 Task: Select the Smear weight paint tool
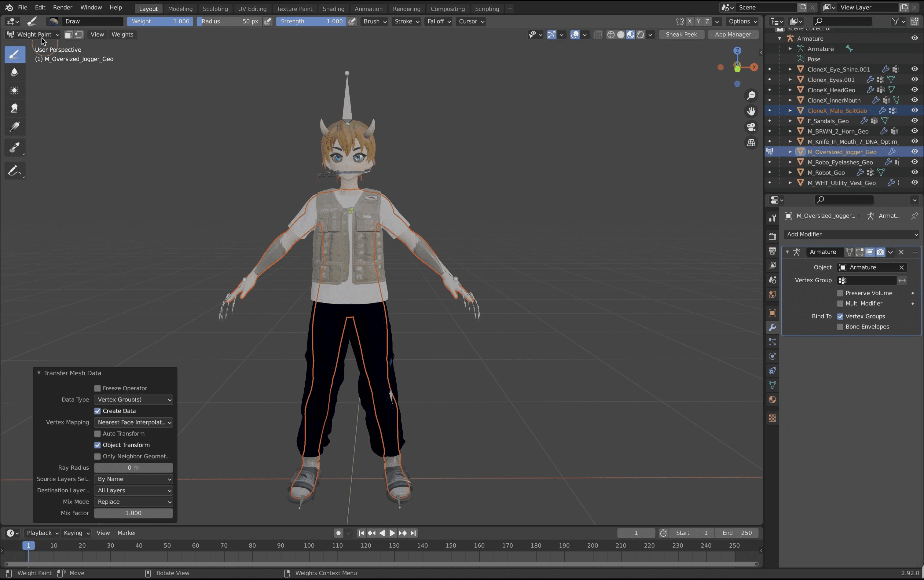(15, 108)
